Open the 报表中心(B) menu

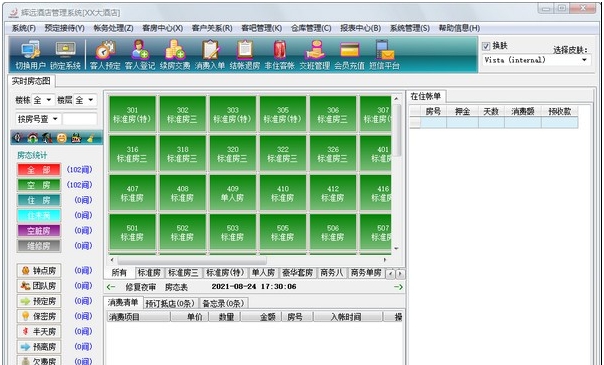coord(361,28)
